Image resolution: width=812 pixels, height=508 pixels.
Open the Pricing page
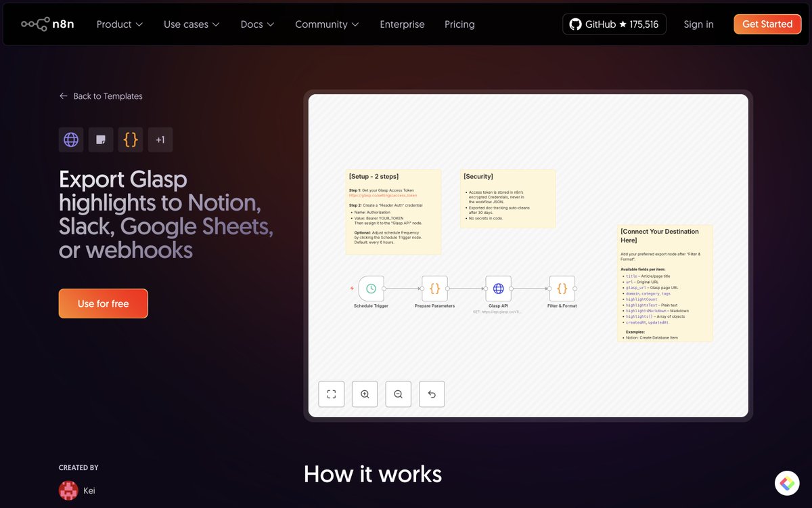coord(459,24)
